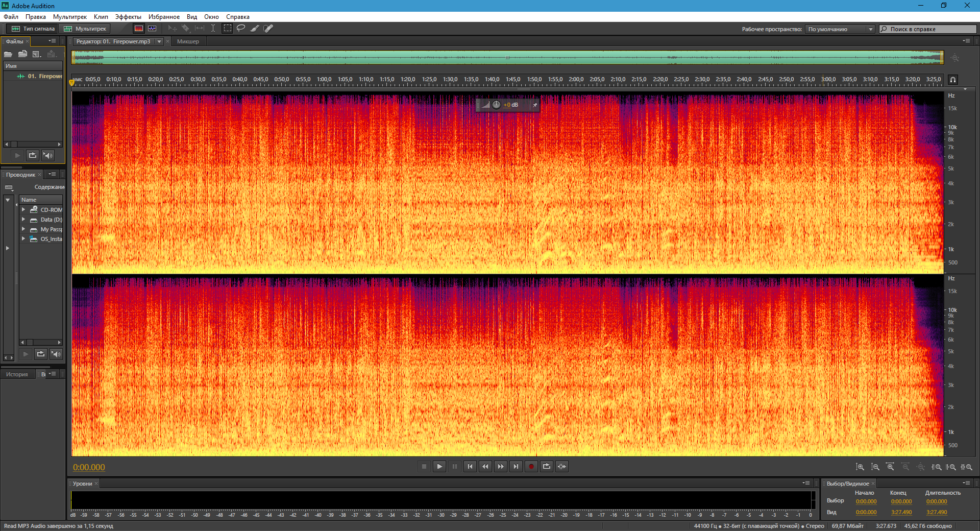Screen dimensions: 980x531
Task: Zoom in at Out Point
Action: point(951,467)
